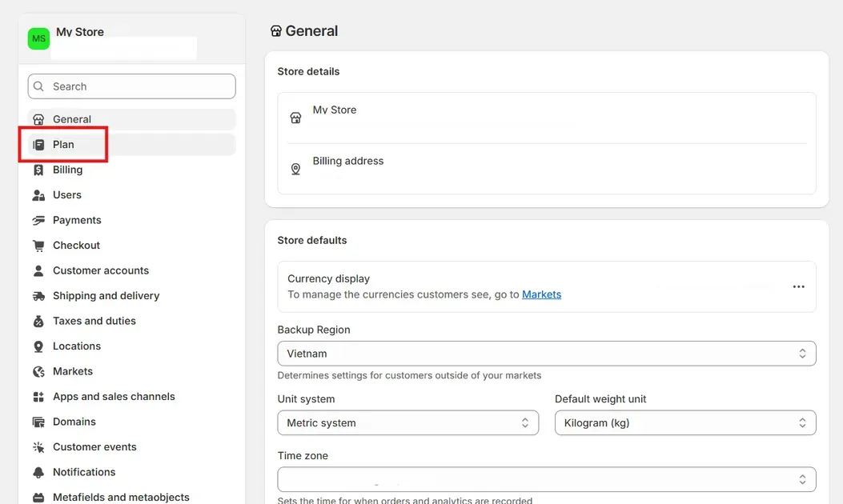Click the Billing dollar receipt icon
This screenshot has height=504, width=843.
(x=38, y=170)
